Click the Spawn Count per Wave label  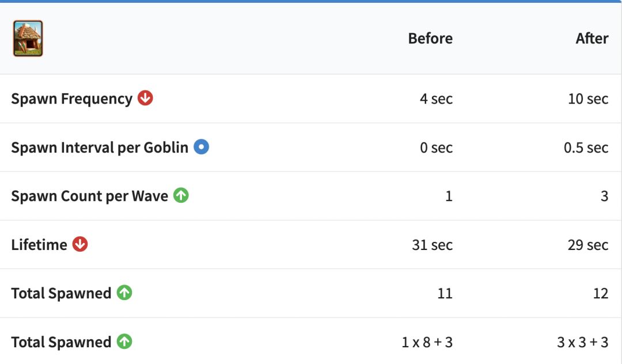point(89,196)
